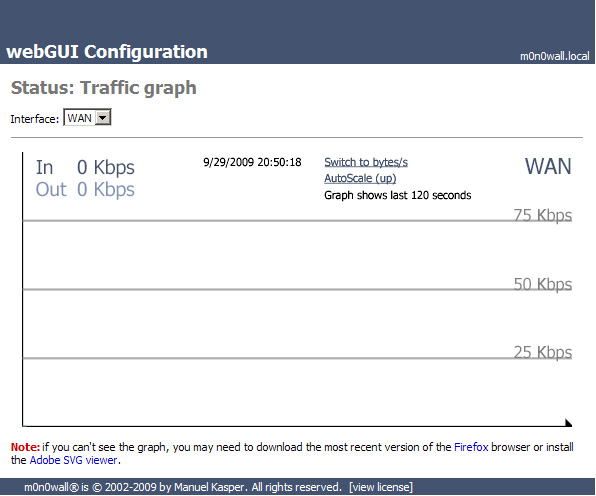Click the m0n0wall.local hostname text

(x=555, y=56)
